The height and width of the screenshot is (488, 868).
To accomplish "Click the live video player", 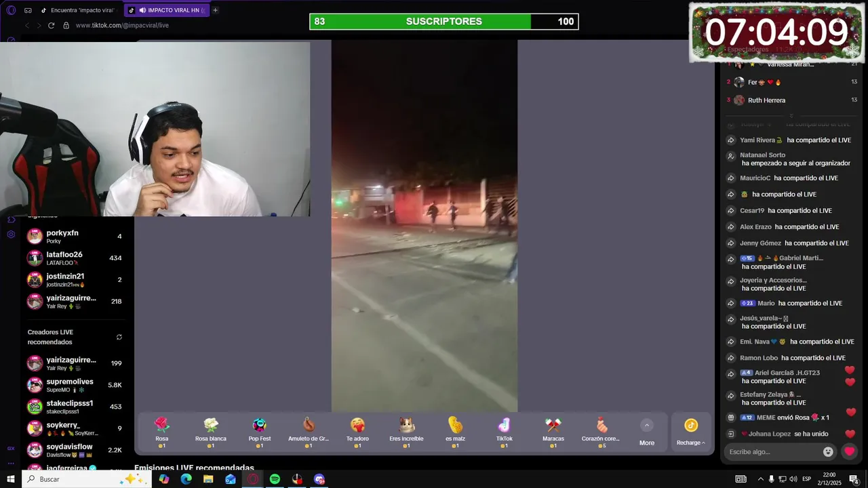I will point(424,226).
